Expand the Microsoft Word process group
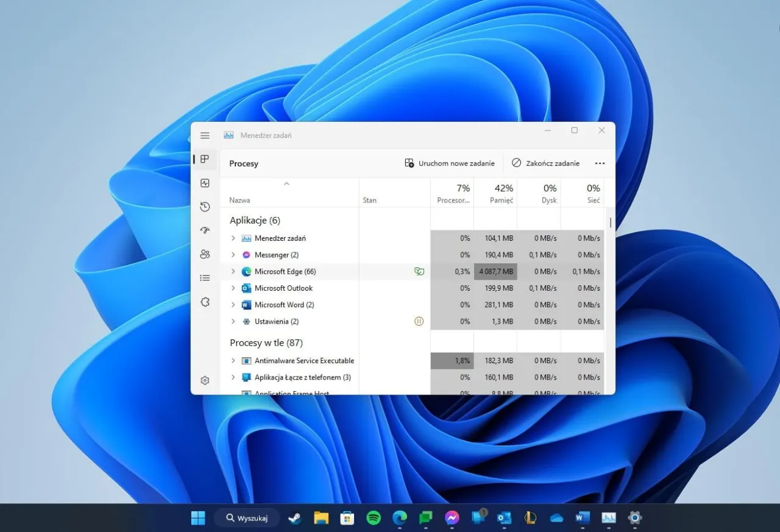780x532 pixels. (233, 305)
